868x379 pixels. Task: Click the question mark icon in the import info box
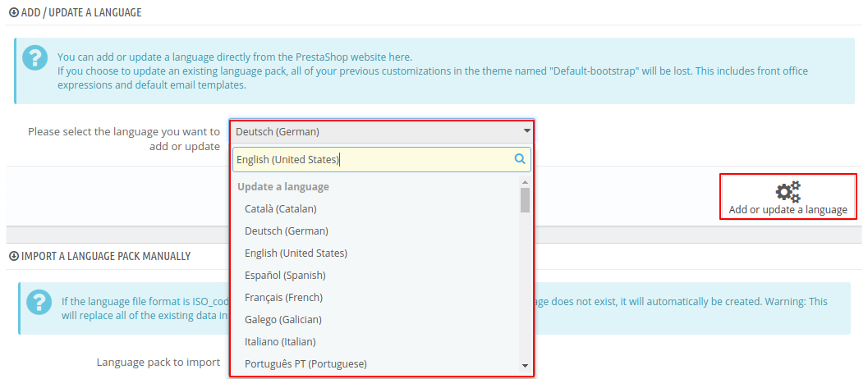click(39, 302)
